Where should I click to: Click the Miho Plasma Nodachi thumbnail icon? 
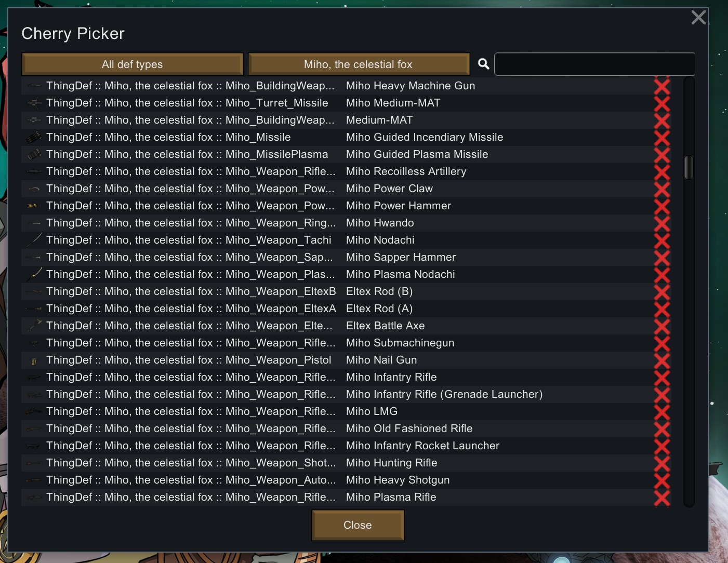coord(34,274)
